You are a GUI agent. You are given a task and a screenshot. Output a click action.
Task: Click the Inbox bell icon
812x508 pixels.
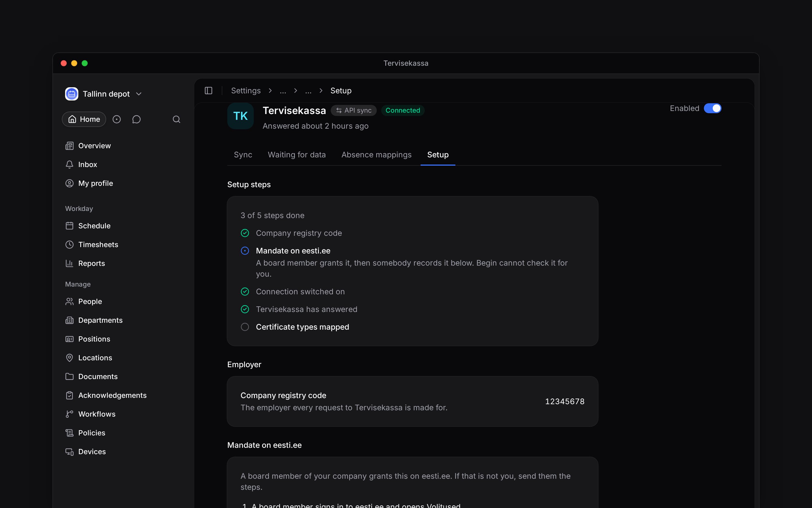(x=70, y=165)
